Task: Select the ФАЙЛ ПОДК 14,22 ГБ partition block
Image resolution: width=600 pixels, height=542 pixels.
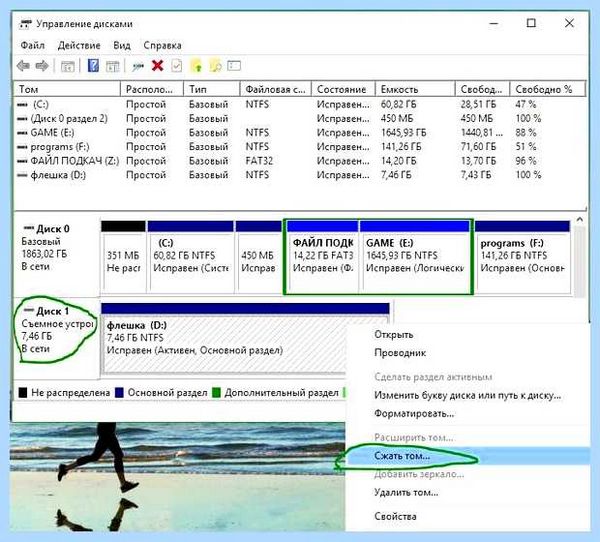Action: pyautogui.click(x=323, y=256)
